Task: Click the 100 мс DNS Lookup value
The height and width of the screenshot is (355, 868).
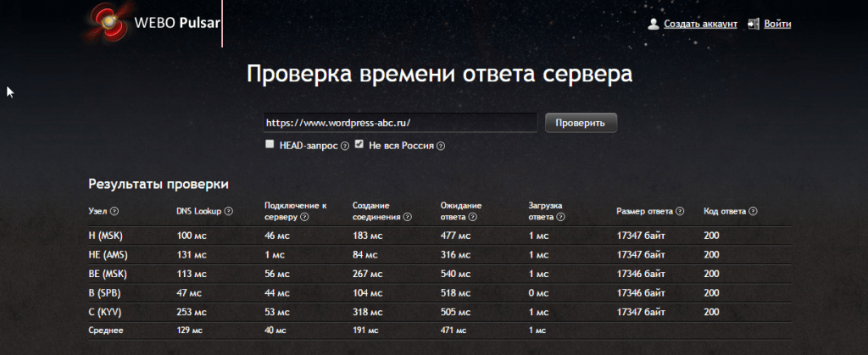Action: 192,236
